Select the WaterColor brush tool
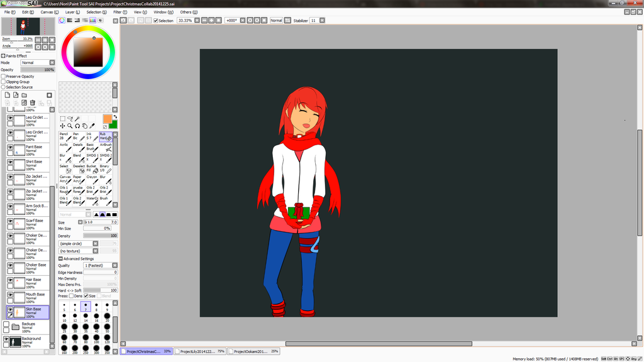The height and width of the screenshot is (362, 644). click(92, 200)
